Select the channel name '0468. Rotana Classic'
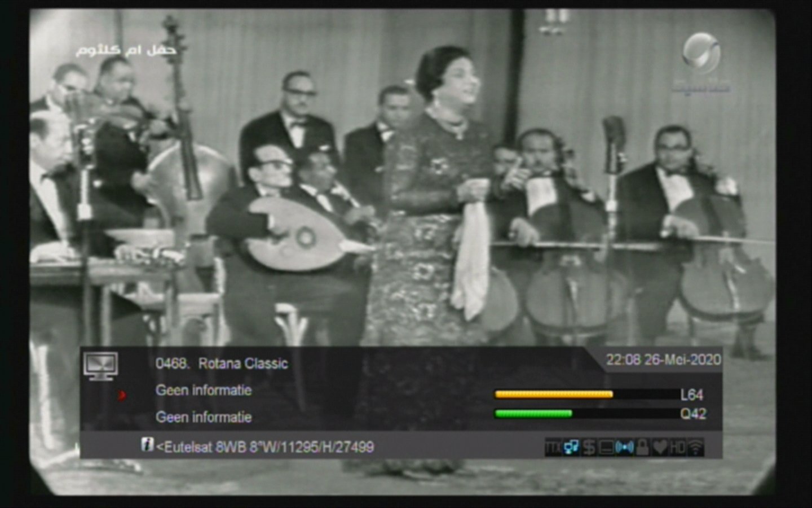The width and height of the screenshot is (812, 508). click(222, 364)
